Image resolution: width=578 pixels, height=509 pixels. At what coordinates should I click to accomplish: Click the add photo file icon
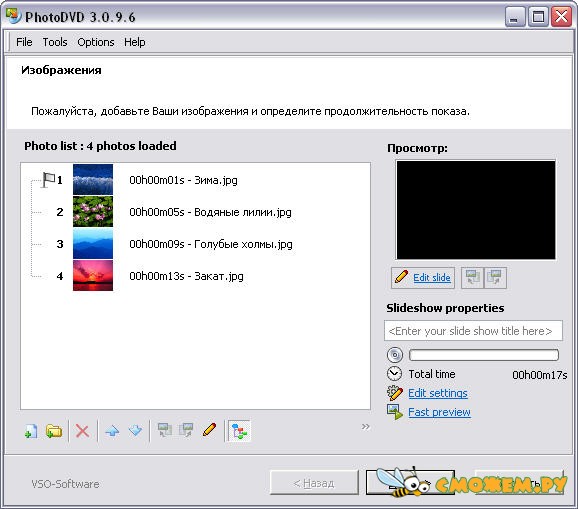point(31,430)
